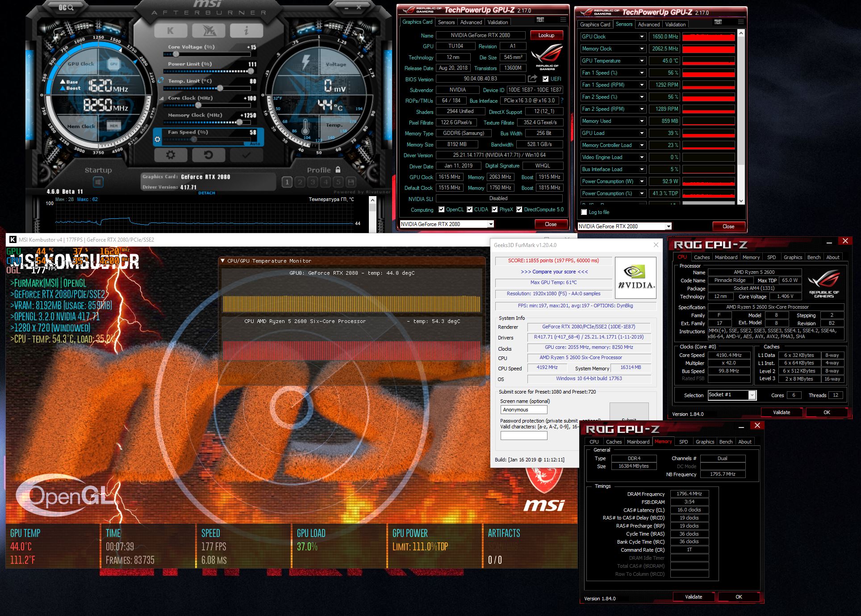Expand the GPU Clock sensor dropdown
Image resolution: width=861 pixels, height=616 pixels.
(642, 37)
